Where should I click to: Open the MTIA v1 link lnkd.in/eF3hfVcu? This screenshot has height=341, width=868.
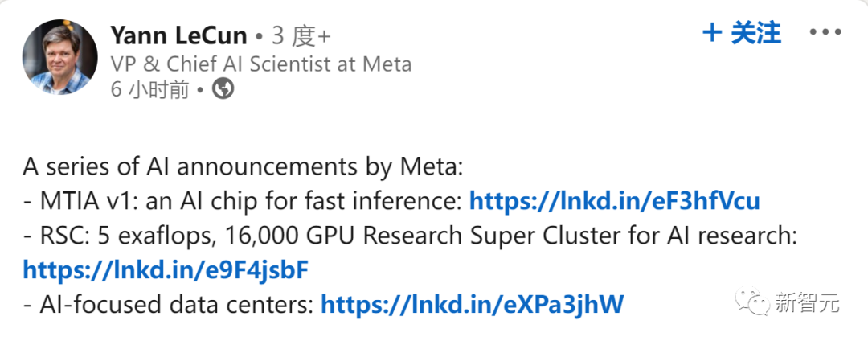click(615, 202)
